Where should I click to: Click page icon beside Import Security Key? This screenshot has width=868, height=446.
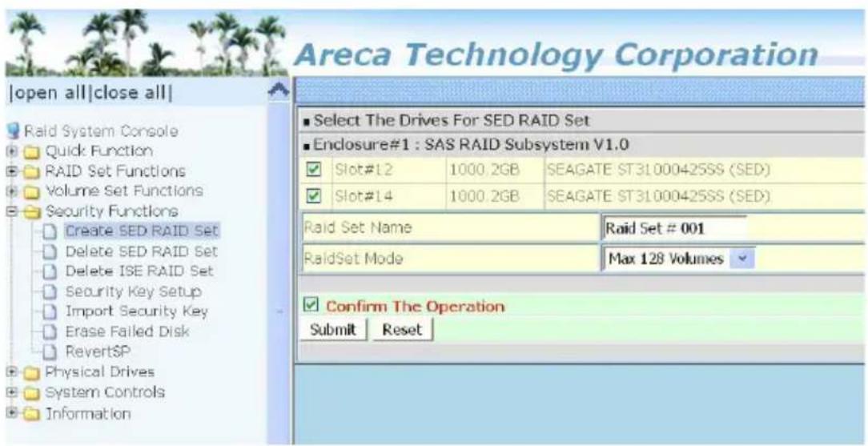coord(51,311)
